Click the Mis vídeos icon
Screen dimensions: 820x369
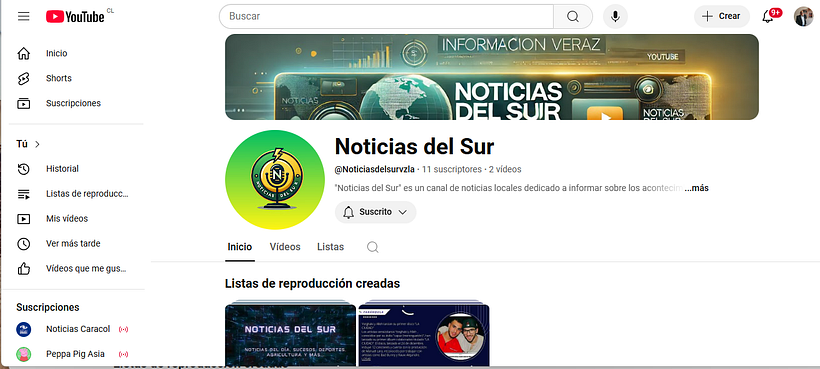(24, 218)
